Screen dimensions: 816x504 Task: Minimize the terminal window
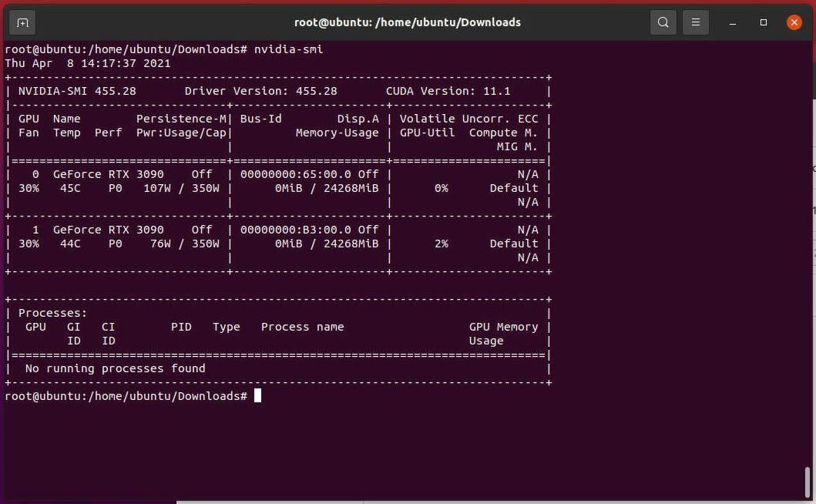coord(733,22)
